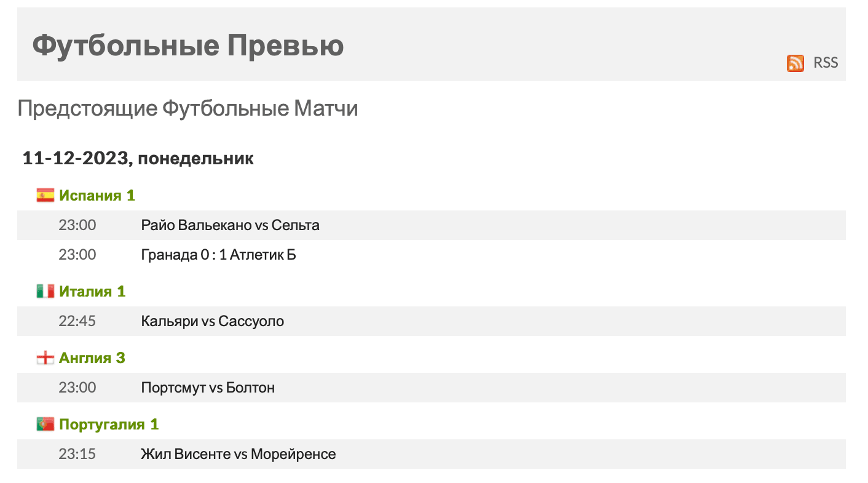Open Портсмут vs Болтон match preview
The height and width of the screenshot is (483, 868).
pyautogui.click(x=208, y=388)
